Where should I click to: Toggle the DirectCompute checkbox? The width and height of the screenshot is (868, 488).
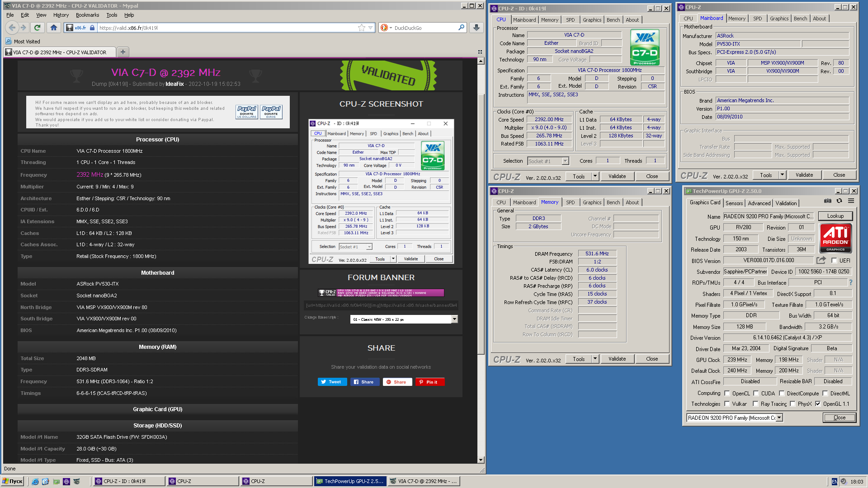point(782,394)
